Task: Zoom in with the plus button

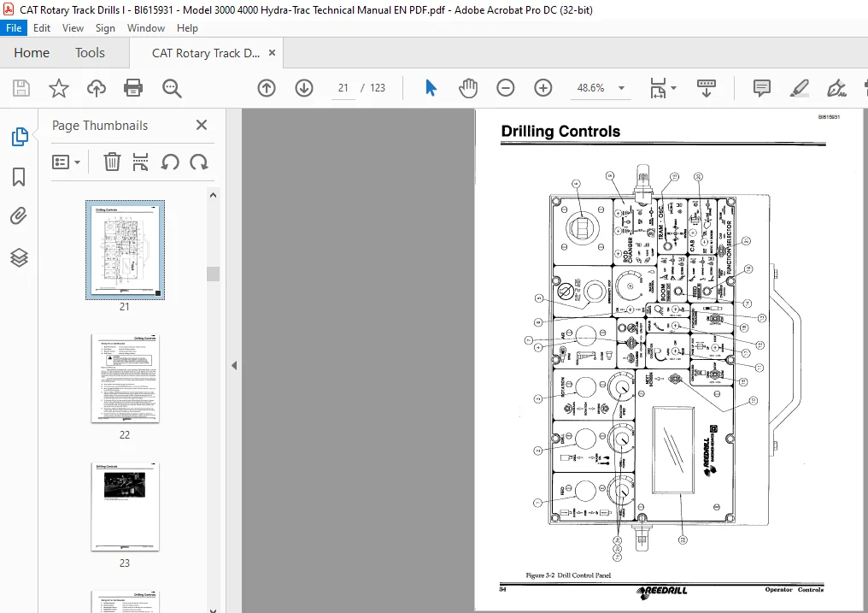Action: click(x=543, y=88)
